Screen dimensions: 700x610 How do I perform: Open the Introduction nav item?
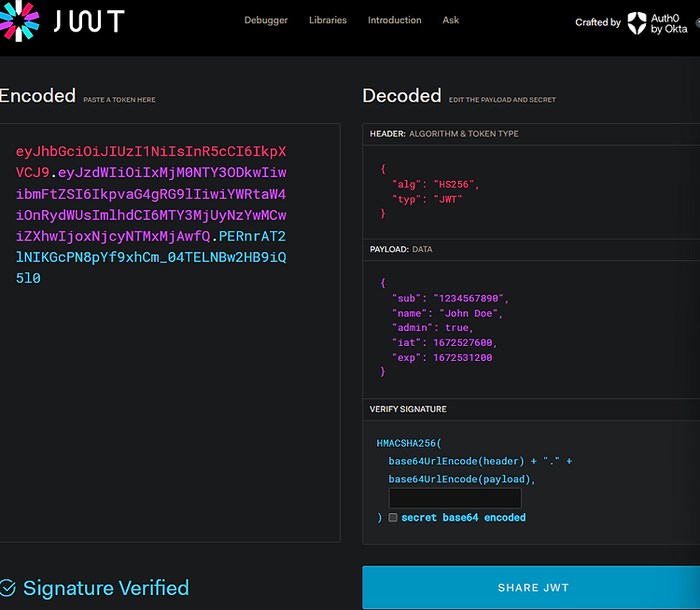tap(395, 21)
